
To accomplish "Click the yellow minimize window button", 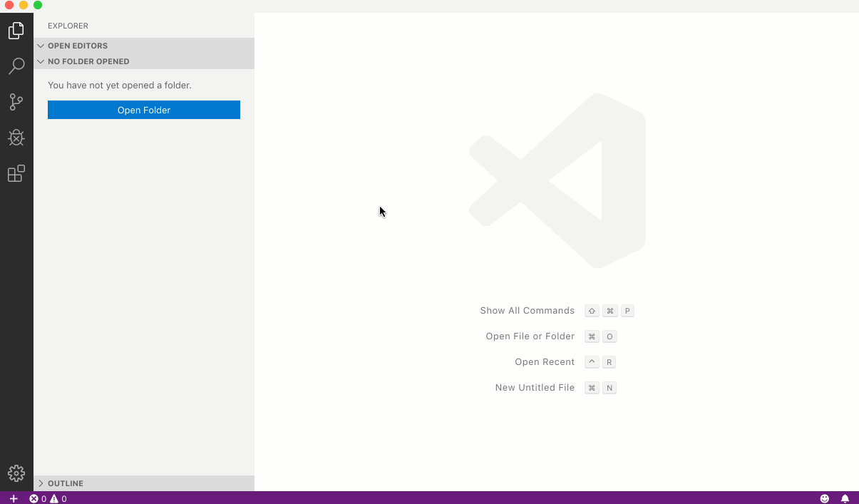I will point(24,5).
